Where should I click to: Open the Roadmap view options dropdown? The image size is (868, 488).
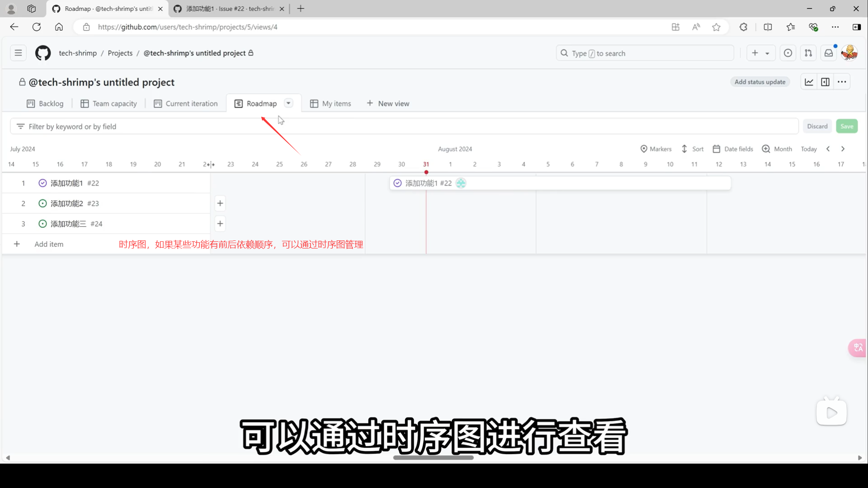[288, 103]
